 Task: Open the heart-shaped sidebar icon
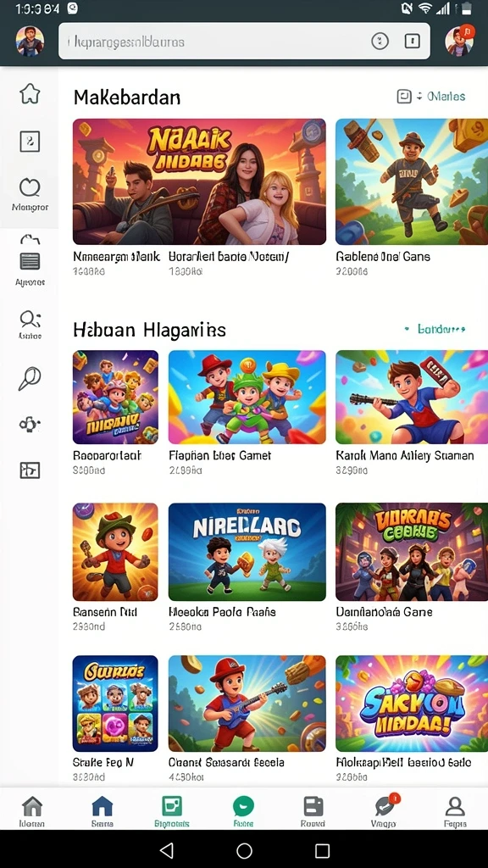point(30,187)
